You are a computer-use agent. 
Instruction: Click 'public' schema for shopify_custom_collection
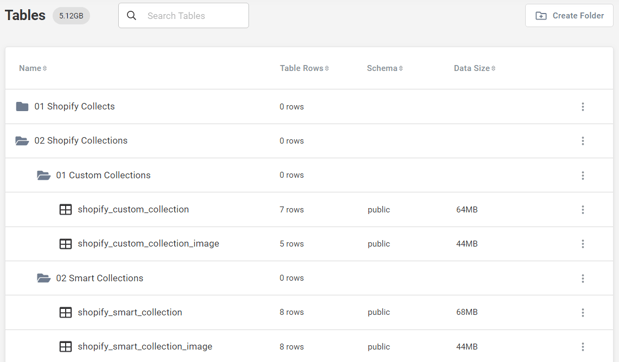379,210
